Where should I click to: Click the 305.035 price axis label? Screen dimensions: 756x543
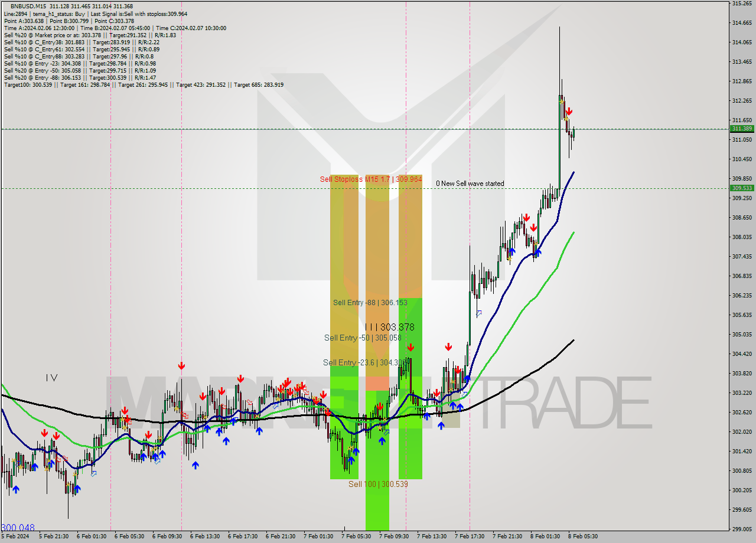tap(742, 335)
